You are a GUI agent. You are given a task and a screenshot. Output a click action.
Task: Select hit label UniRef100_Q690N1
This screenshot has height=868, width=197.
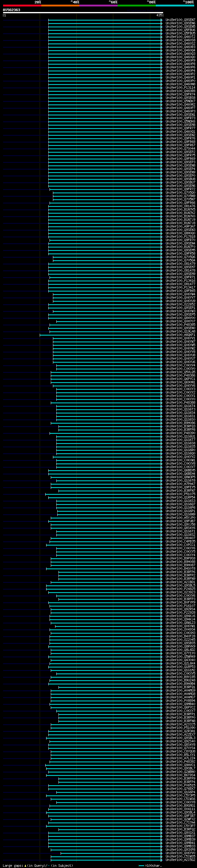point(180,382)
